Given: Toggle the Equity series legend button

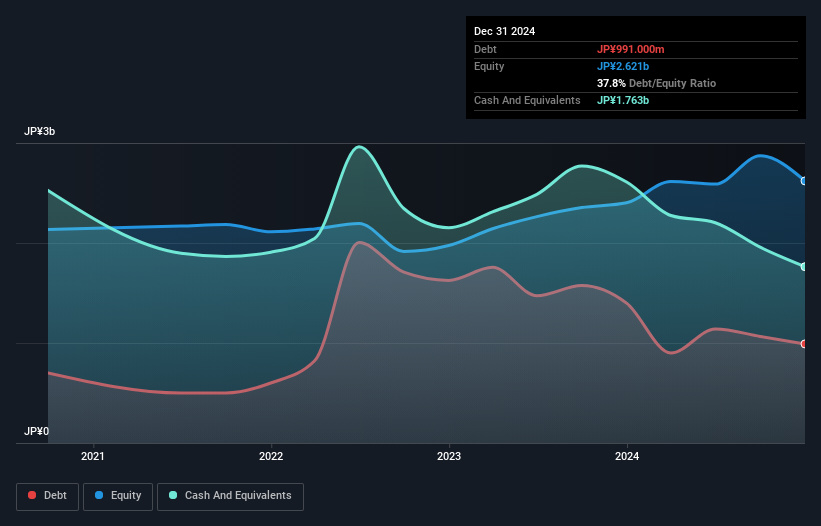Looking at the screenshot, I should [x=118, y=496].
